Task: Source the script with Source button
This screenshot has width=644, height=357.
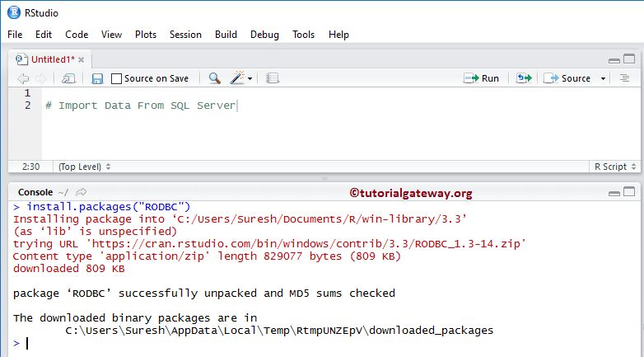Action: (567, 78)
